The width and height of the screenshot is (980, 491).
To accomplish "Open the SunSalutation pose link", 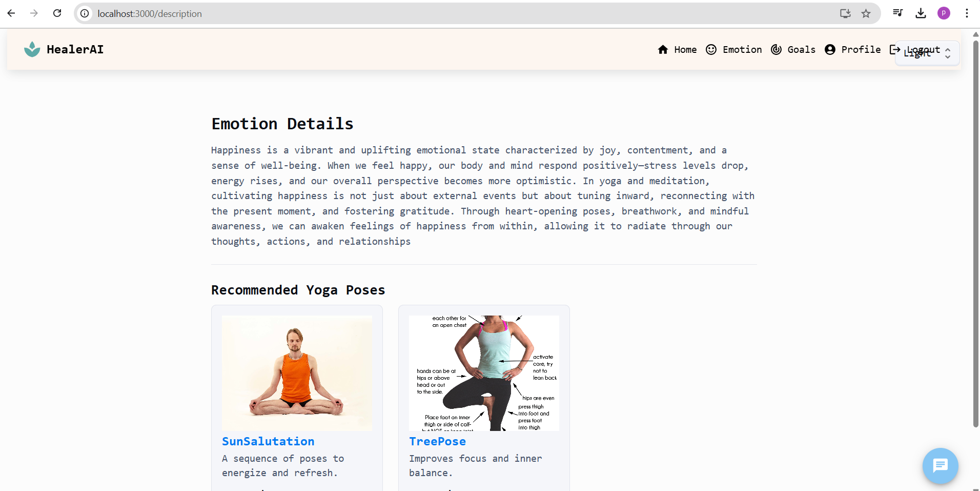I will click(268, 441).
